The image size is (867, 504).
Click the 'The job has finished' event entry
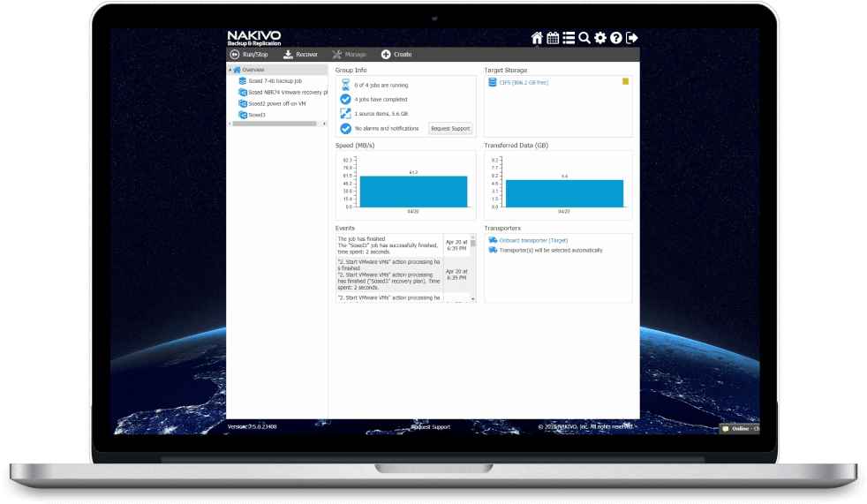389,245
